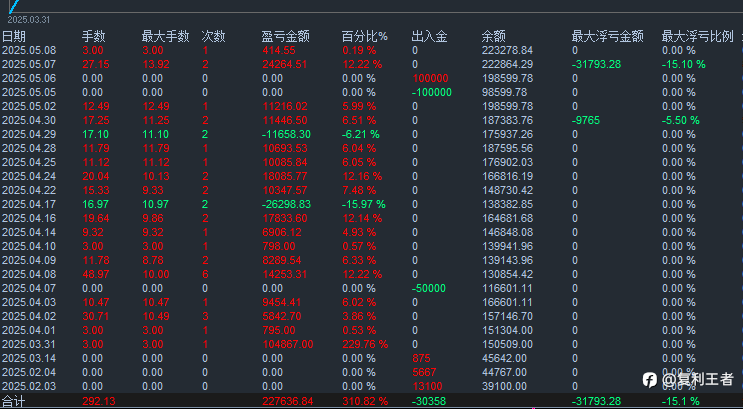Click the 最大浮亏比例 column header
This screenshot has height=409, width=743.
coord(698,36)
